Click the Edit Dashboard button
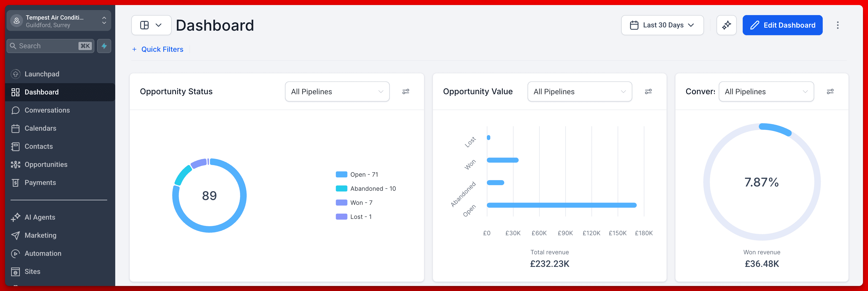The height and width of the screenshot is (291, 868). tap(782, 25)
